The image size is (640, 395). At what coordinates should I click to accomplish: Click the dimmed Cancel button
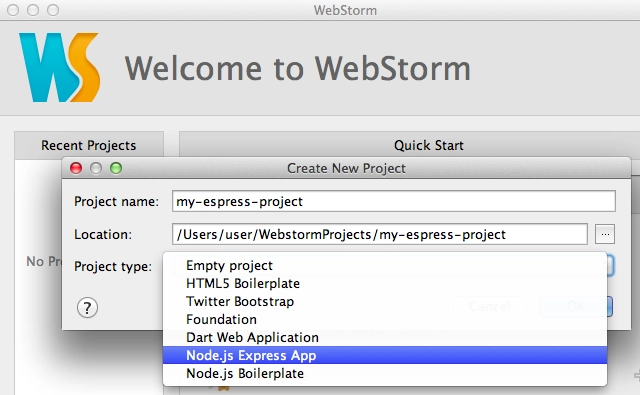pyautogui.click(x=490, y=306)
